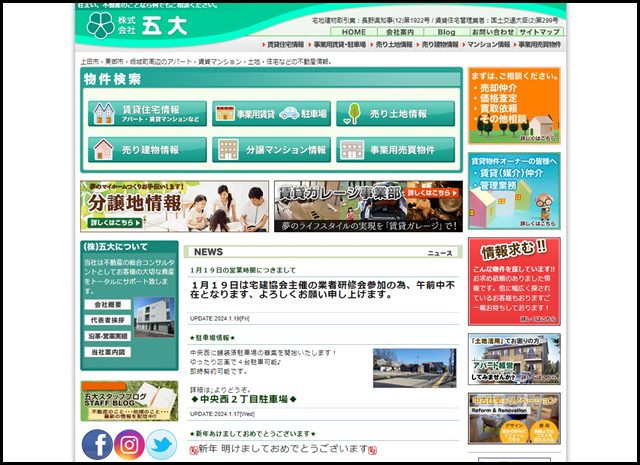Open Blog tab

pos(447,32)
